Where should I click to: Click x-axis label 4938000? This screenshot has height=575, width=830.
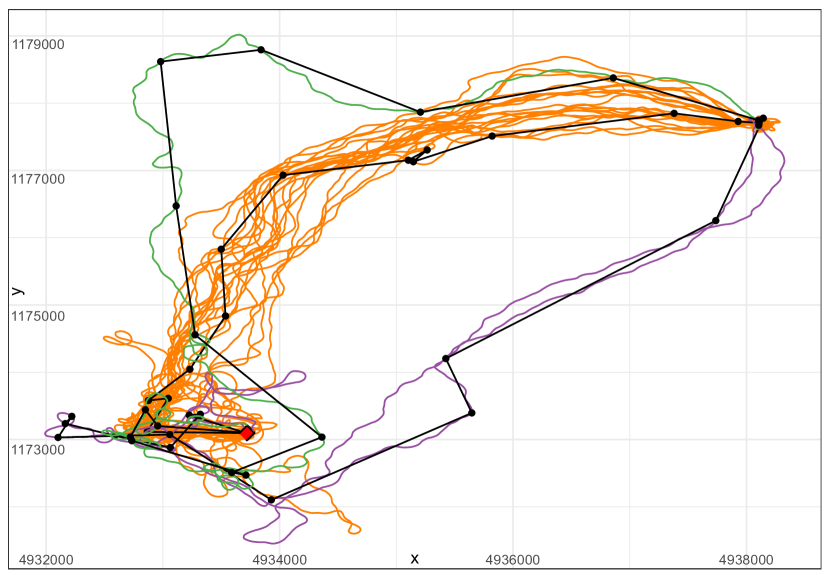746,560
